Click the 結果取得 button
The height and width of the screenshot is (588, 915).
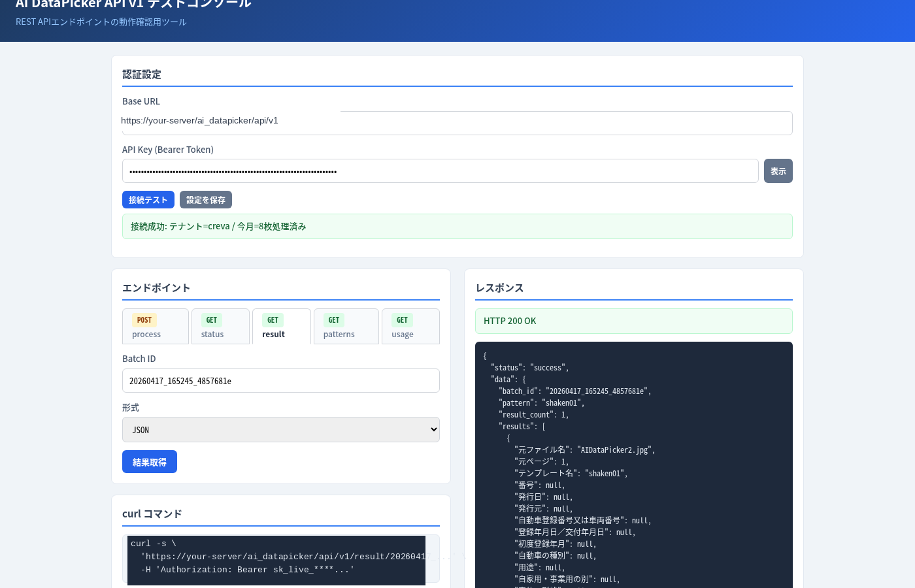[x=150, y=461]
